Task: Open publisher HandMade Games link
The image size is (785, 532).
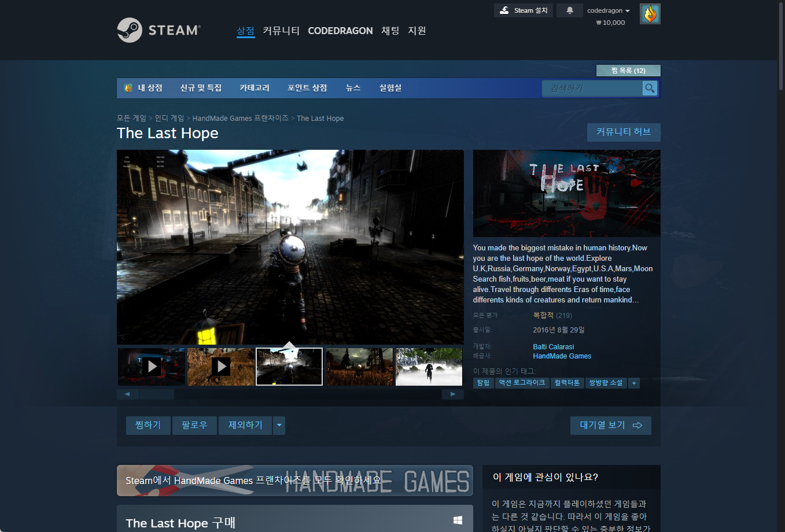Action: 562,356
